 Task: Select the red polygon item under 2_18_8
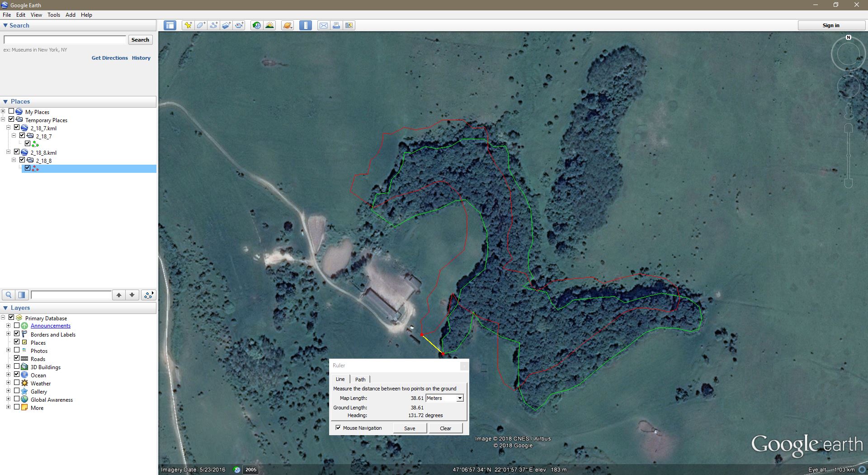click(x=35, y=169)
